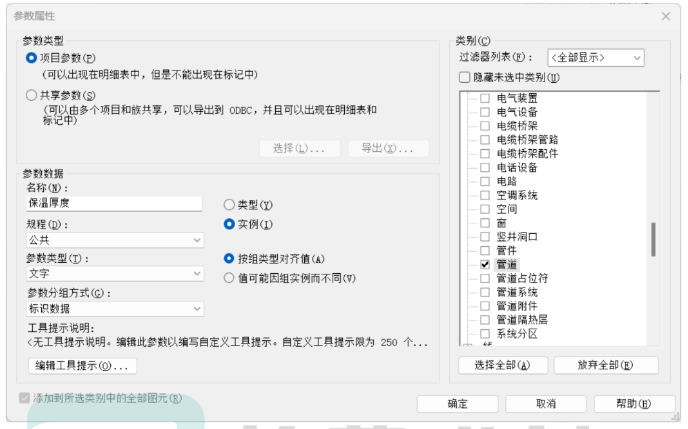Check the 管道附件 category checkbox
The width and height of the screenshot is (688, 429).
(x=485, y=306)
